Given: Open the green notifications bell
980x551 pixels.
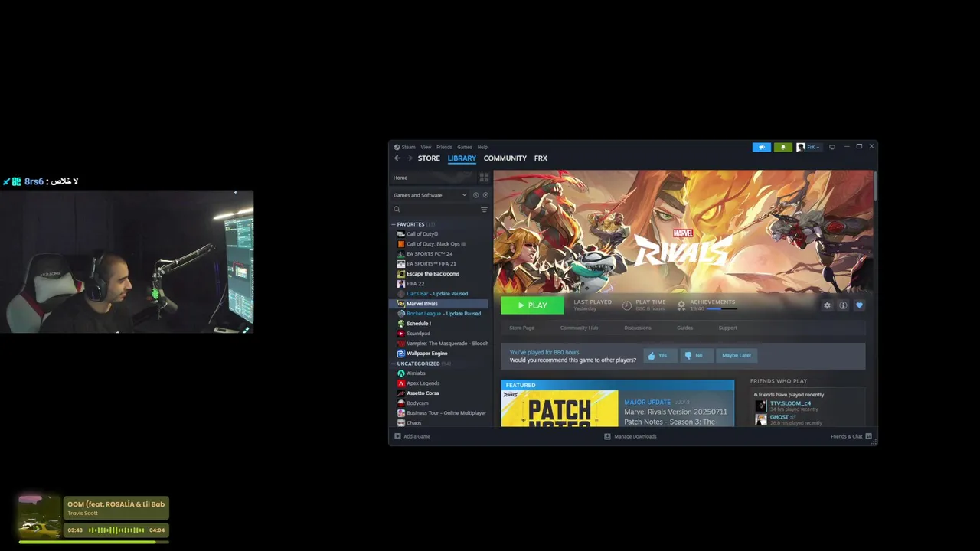Looking at the screenshot, I should (782, 147).
